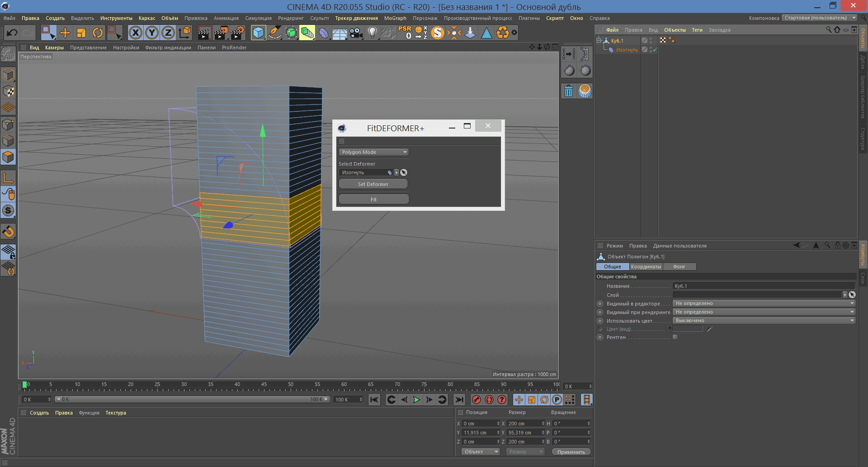
Task: Toggle the X axis lock
Action: pyautogui.click(x=135, y=33)
